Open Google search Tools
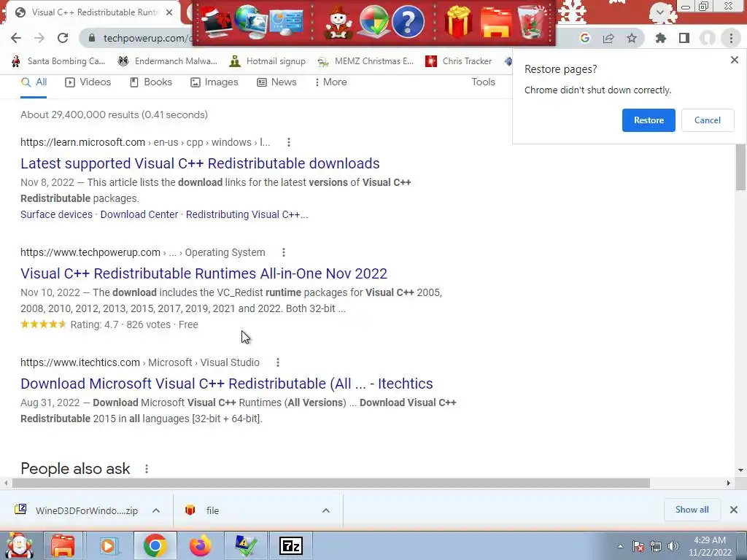The image size is (747, 560). click(483, 82)
